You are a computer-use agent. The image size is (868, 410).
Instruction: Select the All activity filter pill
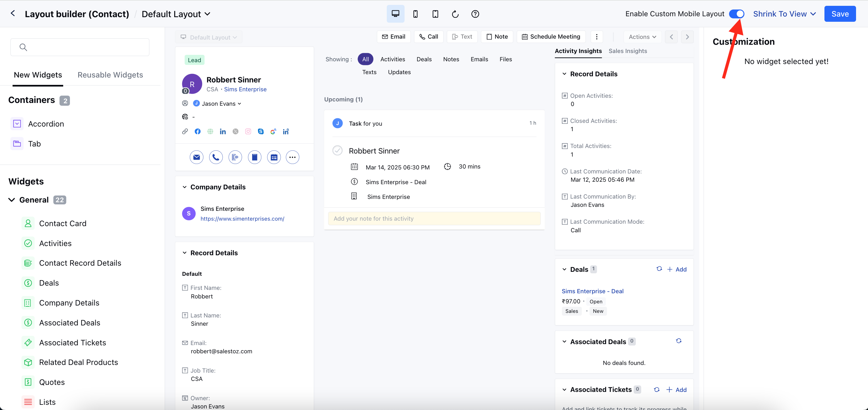365,59
